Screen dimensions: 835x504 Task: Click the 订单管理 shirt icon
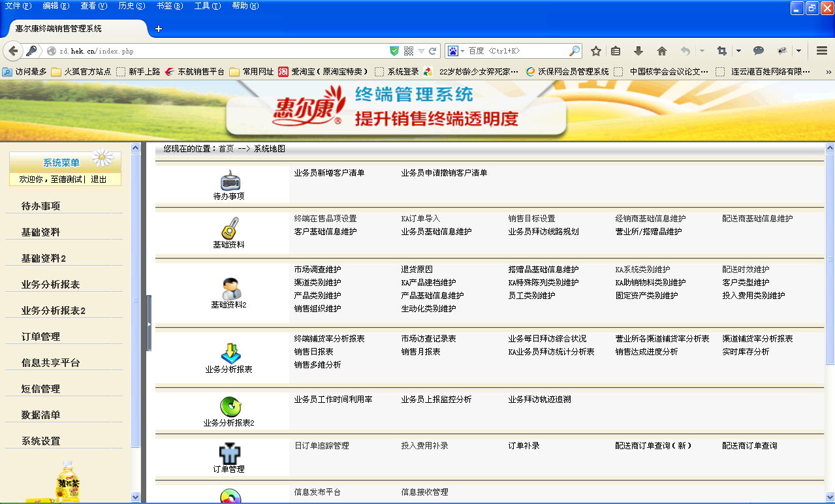[228, 453]
